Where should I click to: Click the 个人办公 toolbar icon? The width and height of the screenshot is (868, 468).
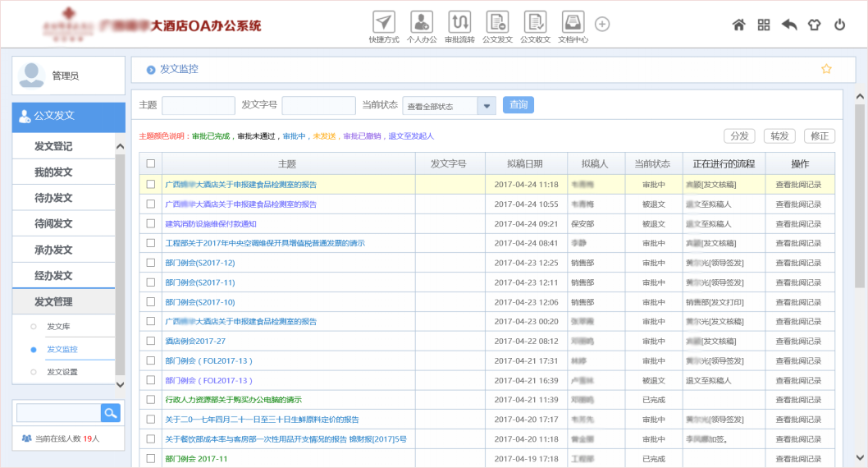422,22
